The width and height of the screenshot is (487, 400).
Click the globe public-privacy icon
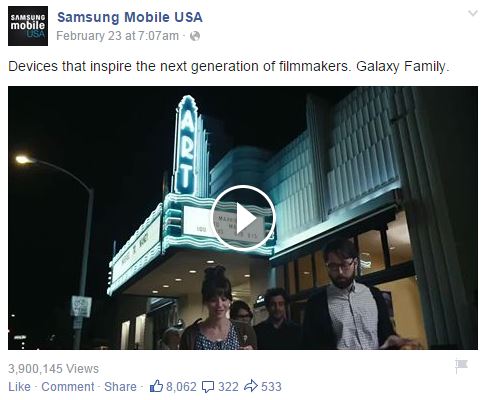[x=195, y=36]
